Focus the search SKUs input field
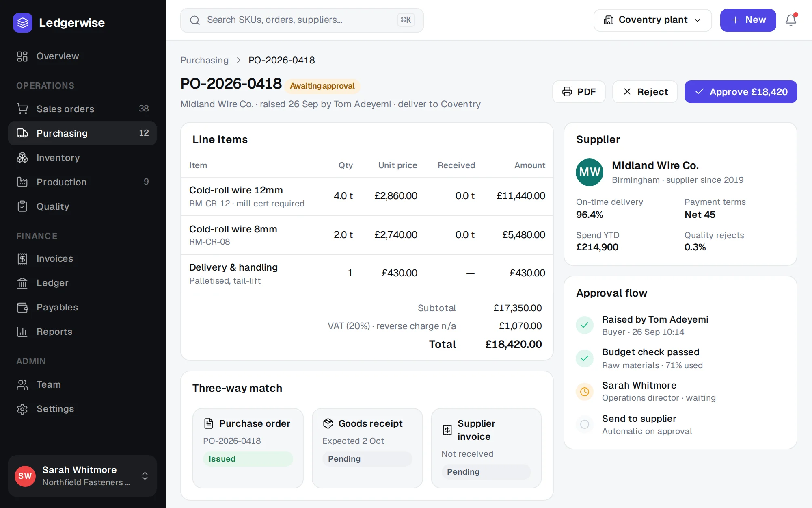812x508 pixels. pos(302,20)
